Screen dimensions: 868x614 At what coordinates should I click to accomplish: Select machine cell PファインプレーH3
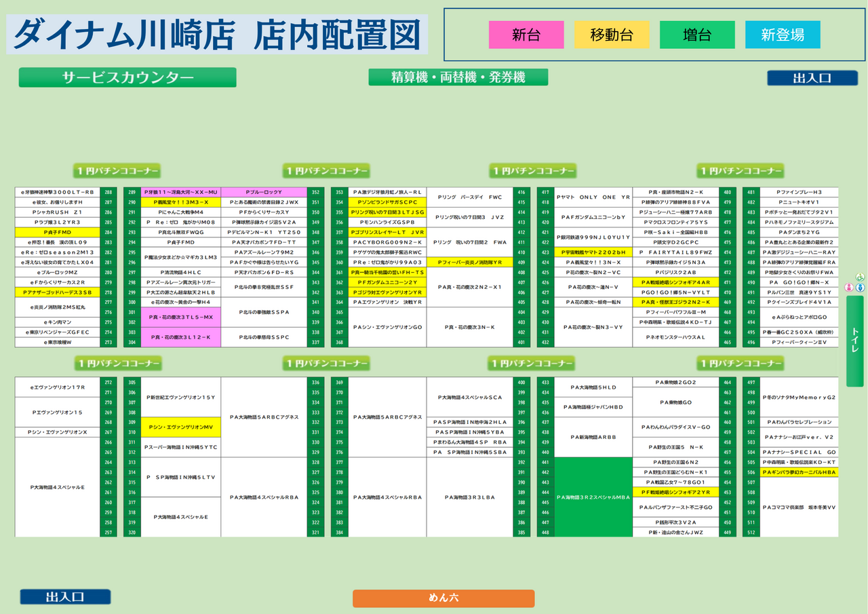799,192
